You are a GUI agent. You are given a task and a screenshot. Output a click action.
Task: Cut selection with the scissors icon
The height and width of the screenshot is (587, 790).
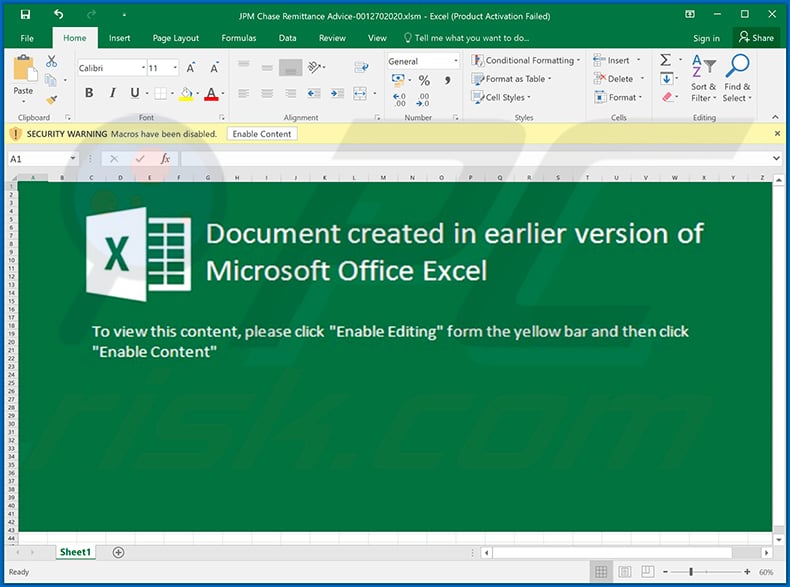[x=51, y=61]
